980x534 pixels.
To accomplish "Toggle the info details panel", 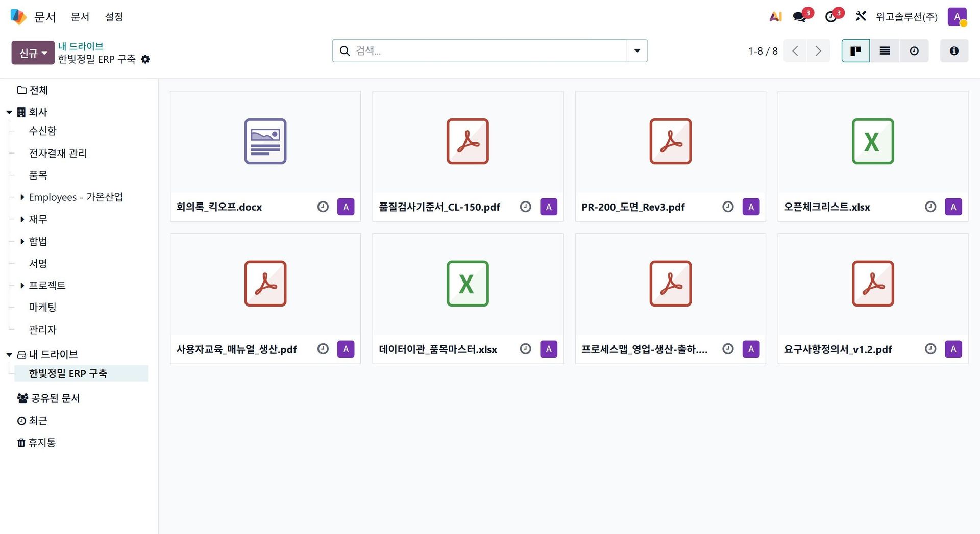I will 954,51.
